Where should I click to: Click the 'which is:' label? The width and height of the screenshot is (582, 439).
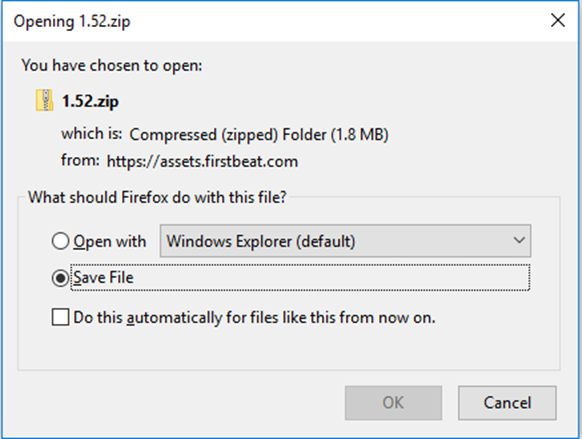tap(92, 134)
